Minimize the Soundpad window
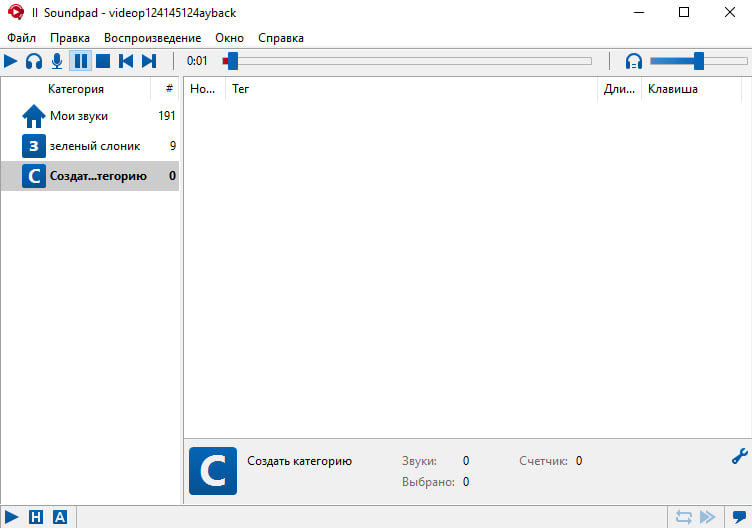752x529 pixels. (x=639, y=12)
